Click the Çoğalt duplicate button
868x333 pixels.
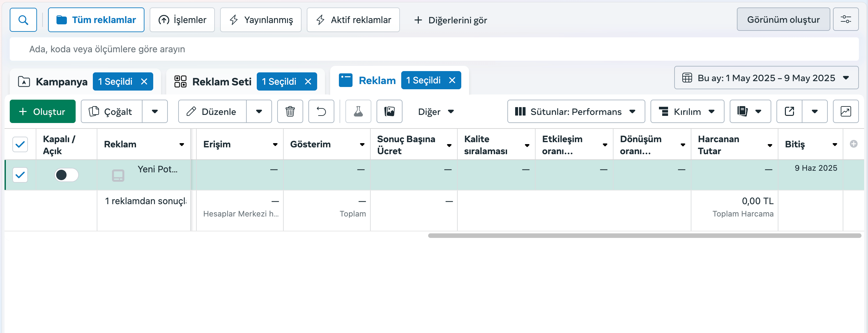click(112, 112)
